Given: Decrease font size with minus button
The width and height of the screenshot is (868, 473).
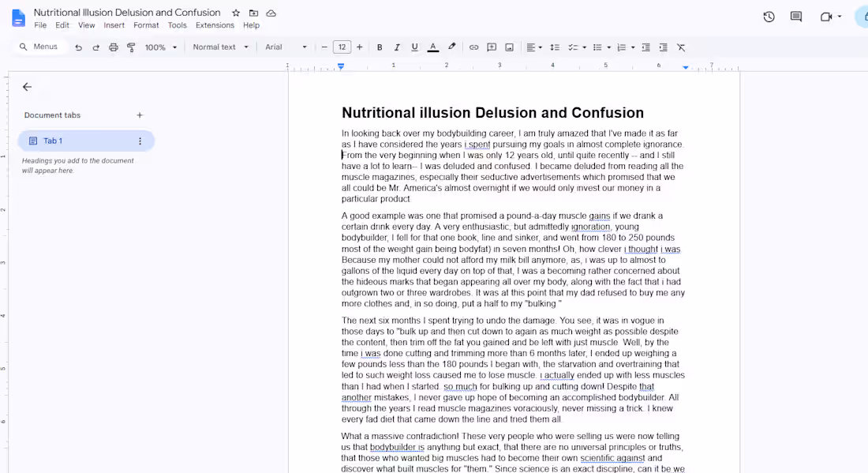Looking at the screenshot, I should [324, 47].
